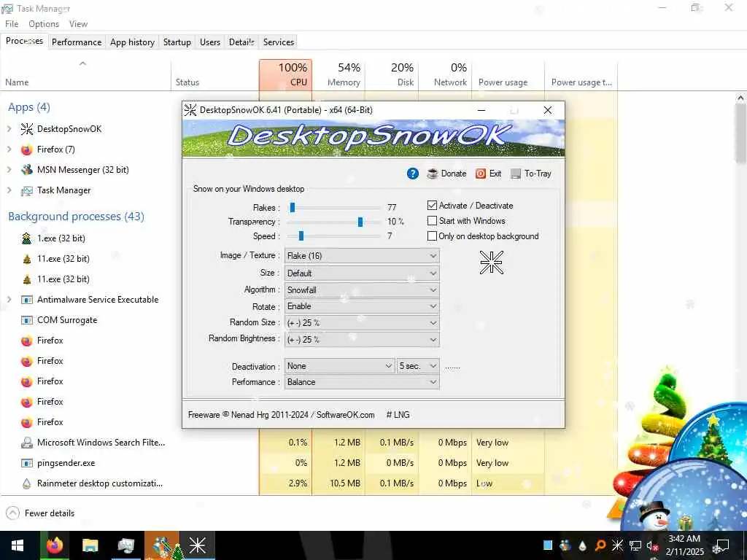Enable Start with Windows checkbox
Viewport: 747px width, 560px height.
(x=432, y=221)
